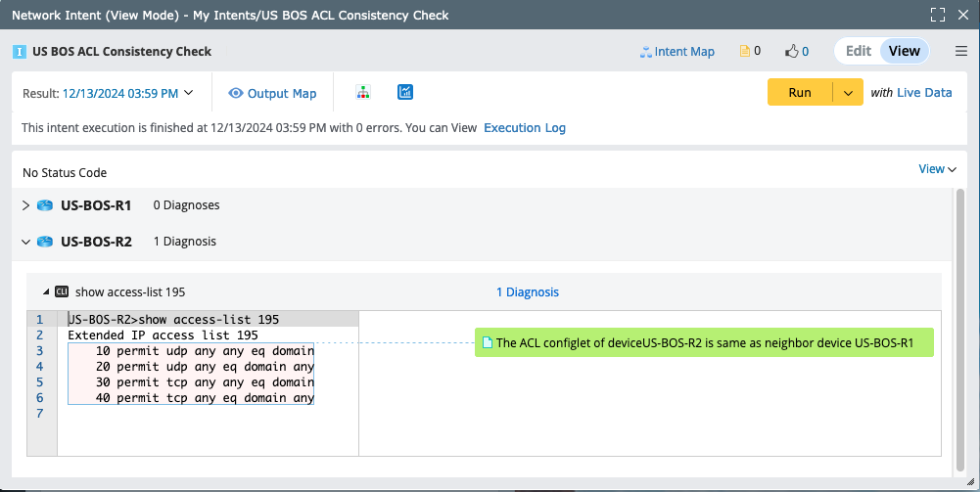Screen dimensions: 980x492
Task: Click the topology tree icon in toolbar
Action: click(x=364, y=93)
